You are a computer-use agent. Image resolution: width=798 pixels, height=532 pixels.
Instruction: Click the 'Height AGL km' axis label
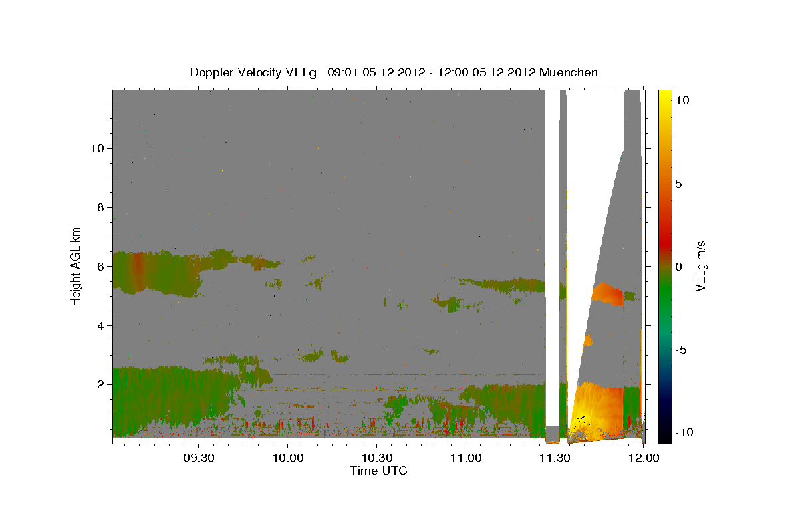[x=76, y=266]
